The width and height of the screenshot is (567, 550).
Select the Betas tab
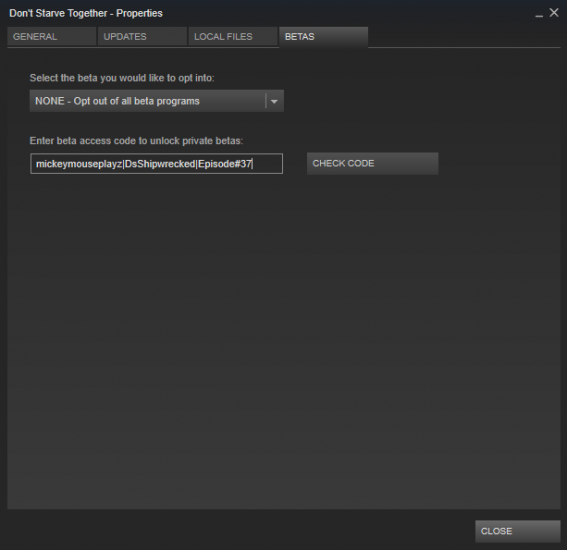[324, 37]
